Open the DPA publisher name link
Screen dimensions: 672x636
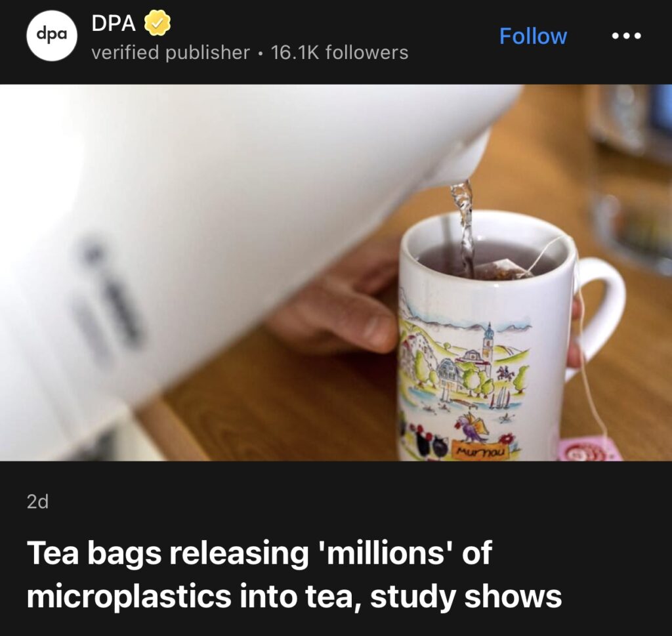coord(114,23)
